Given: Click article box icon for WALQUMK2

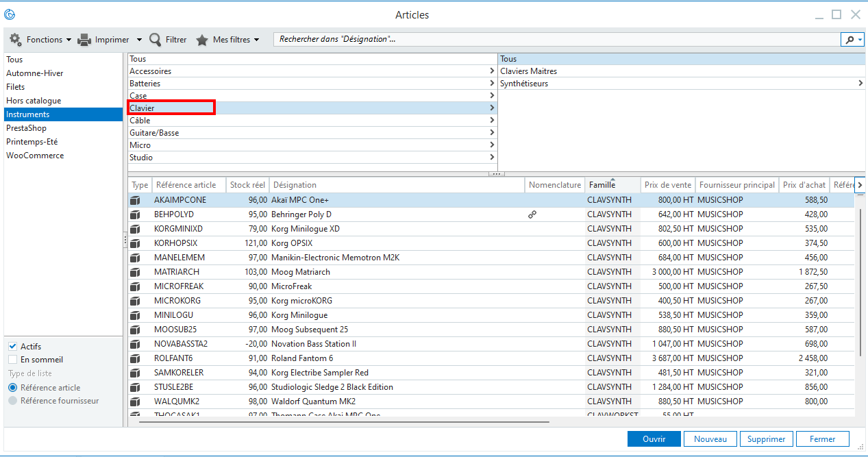Looking at the screenshot, I should click(x=135, y=402).
